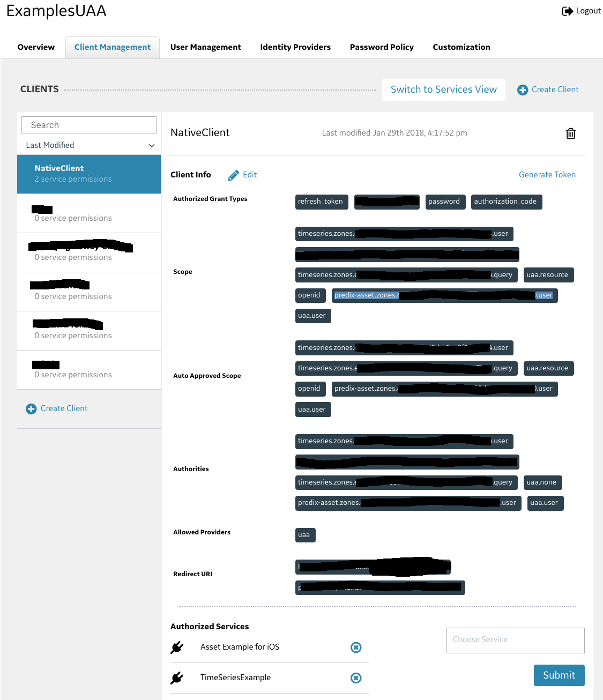Select the highlighted predix-asset.zones scope tag
Screen dimensions: 603x700
point(444,295)
